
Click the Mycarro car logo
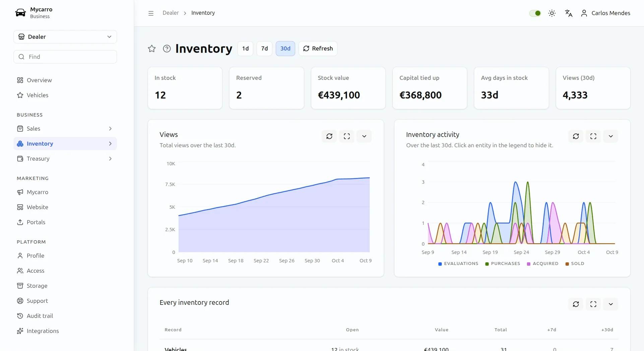coord(20,13)
